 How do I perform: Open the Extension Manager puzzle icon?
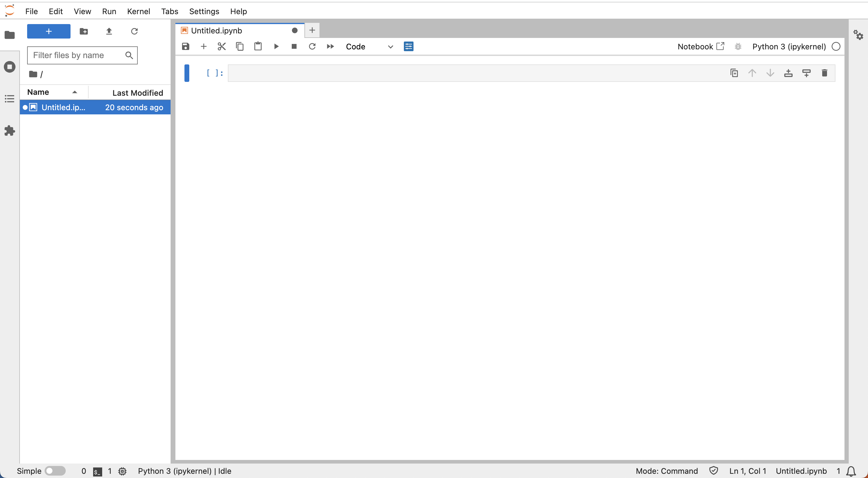coord(9,131)
